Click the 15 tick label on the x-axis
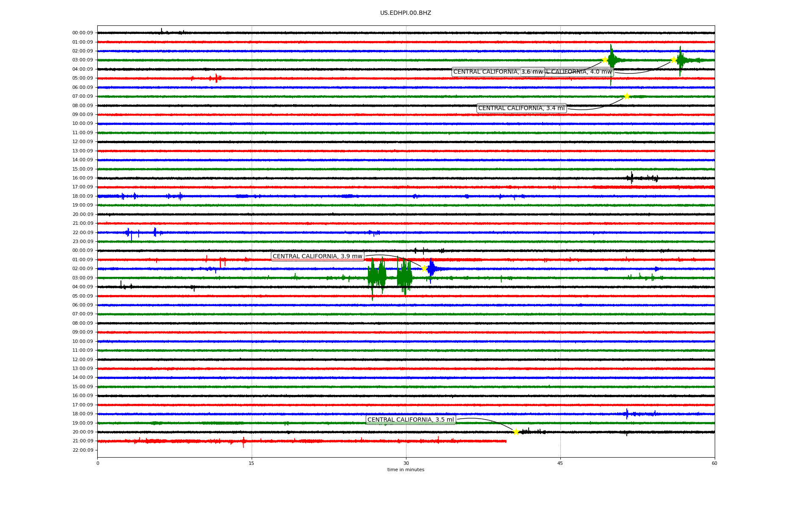The height and width of the screenshot is (508, 812). [252, 463]
